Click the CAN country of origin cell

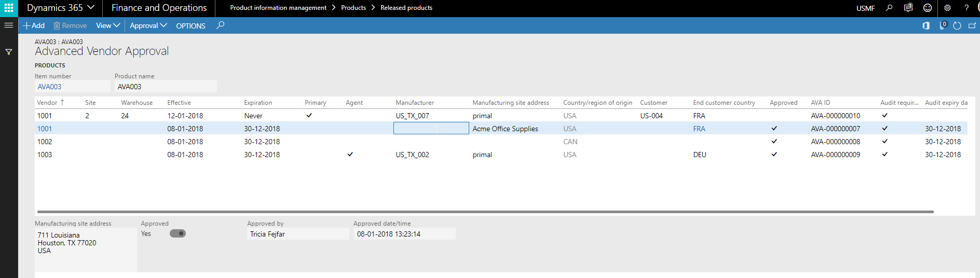coord(570,142)
